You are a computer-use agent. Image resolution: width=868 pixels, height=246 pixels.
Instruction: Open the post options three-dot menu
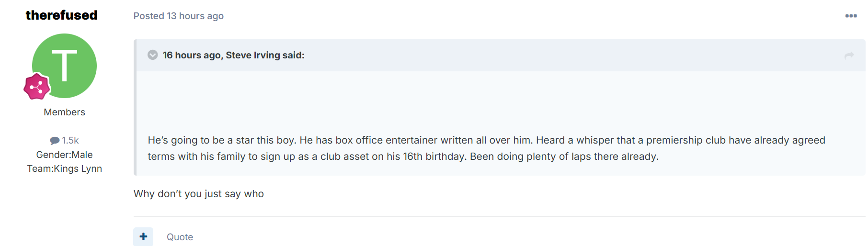(851, 16)
